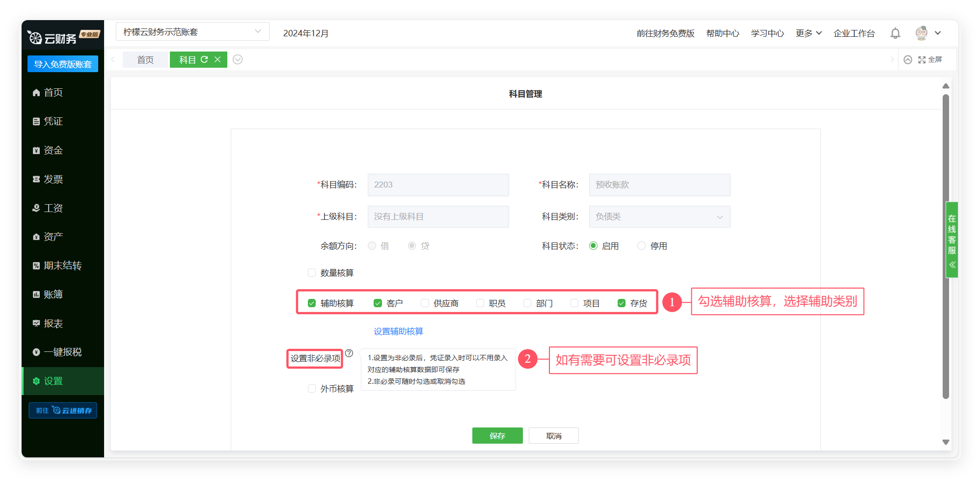Check the 供应商 auxiliary option
This screenshot has width=980, height=479.
click(425, 303)
